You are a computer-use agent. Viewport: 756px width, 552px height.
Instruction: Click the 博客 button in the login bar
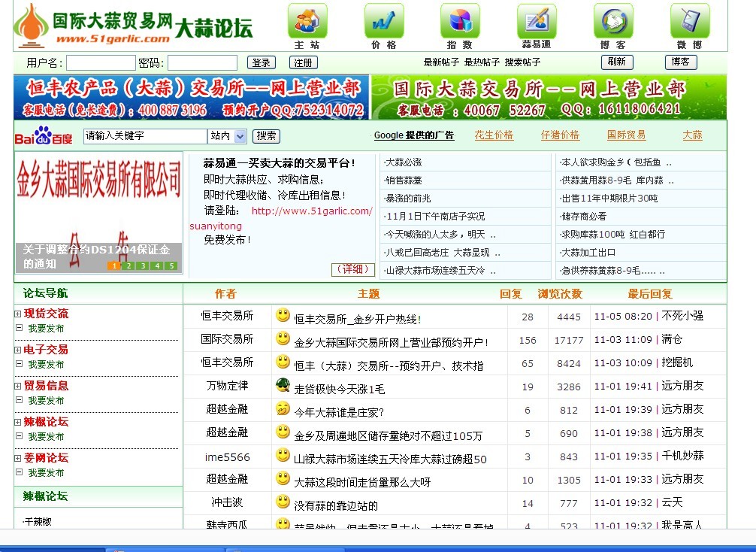tap(681, 62)
